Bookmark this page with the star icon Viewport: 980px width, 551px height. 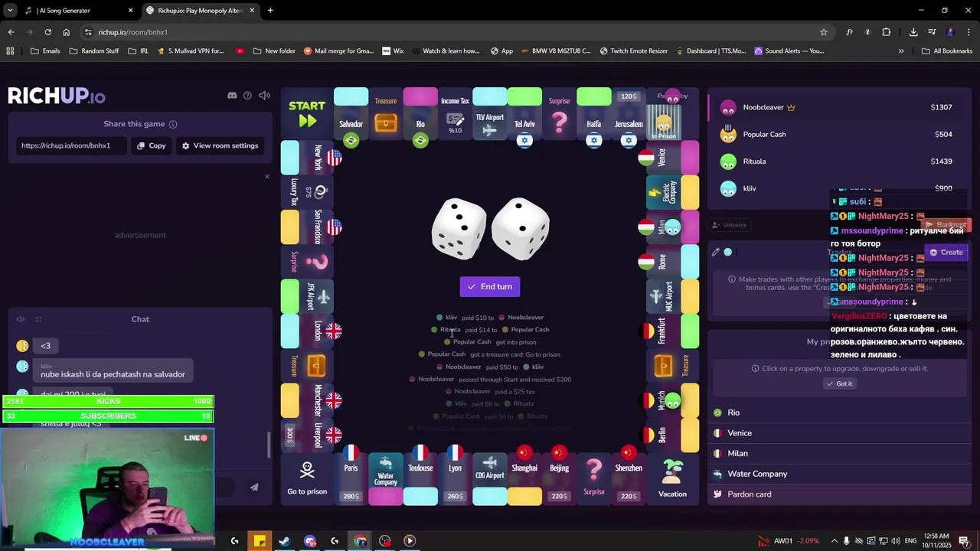(824, 32)
